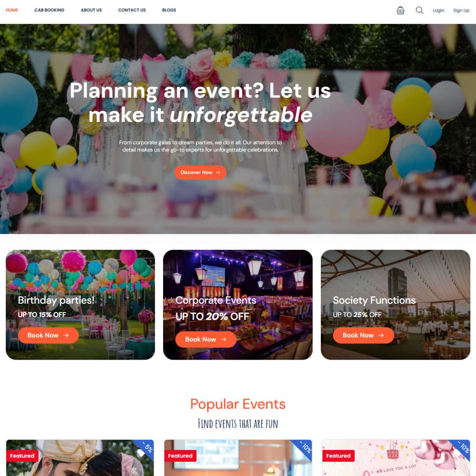Navigate to CONTACT US
Viewport: 476px width, 476px height.
click(x=132, y=10)
